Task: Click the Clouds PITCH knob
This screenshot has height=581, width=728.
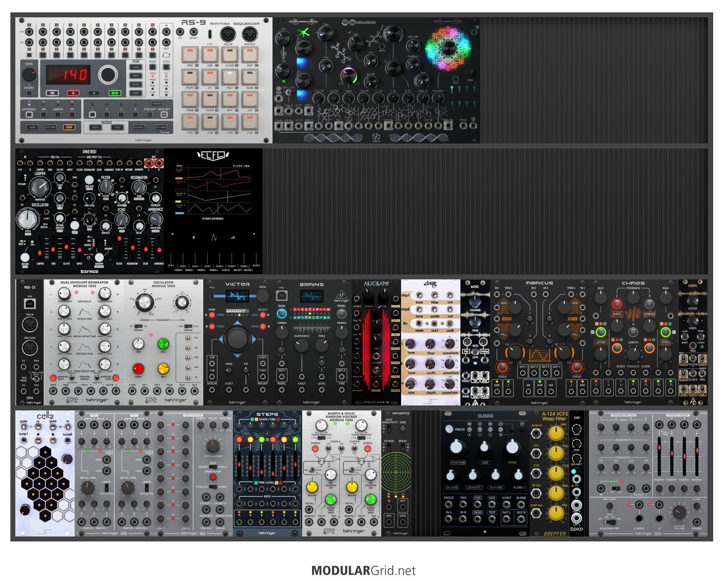Action: (x=512, y=447)
